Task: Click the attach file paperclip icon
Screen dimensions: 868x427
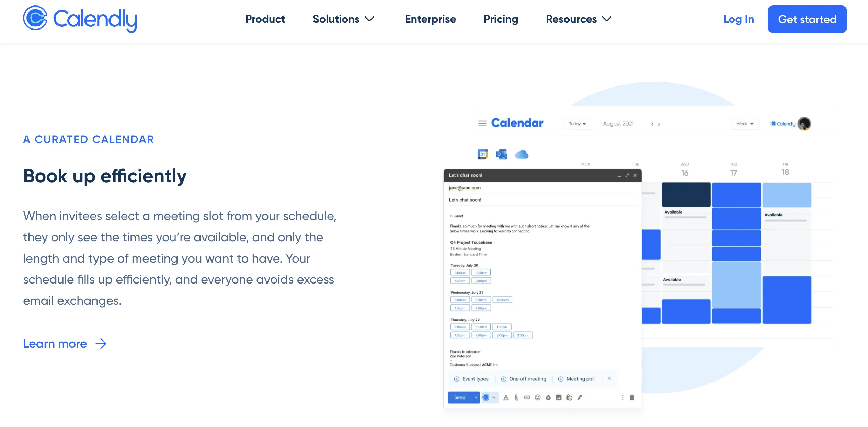Action: (516, 397)
